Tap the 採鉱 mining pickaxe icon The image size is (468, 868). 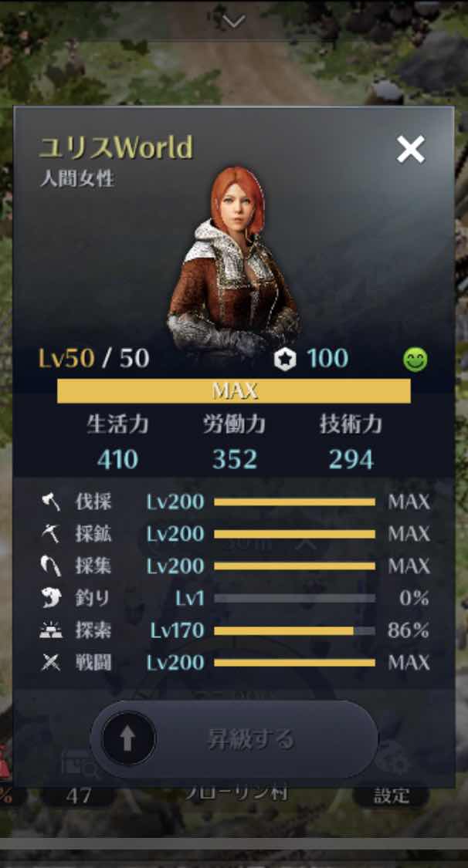(x=51, y=534)
